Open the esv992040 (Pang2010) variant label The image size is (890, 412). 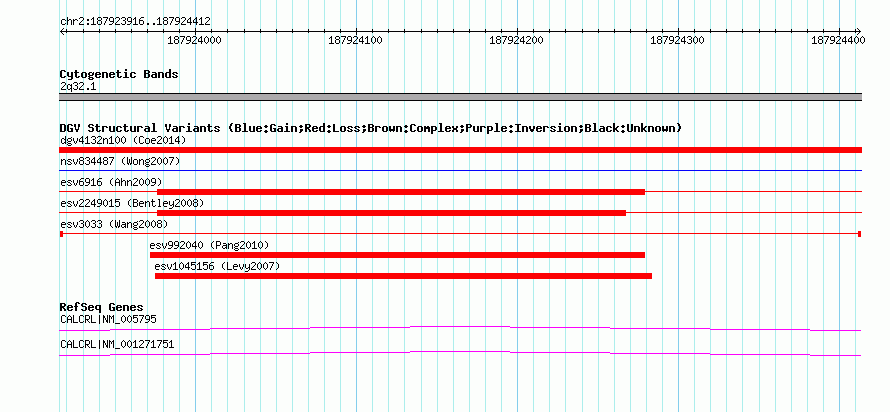click(x=209, y=245)
